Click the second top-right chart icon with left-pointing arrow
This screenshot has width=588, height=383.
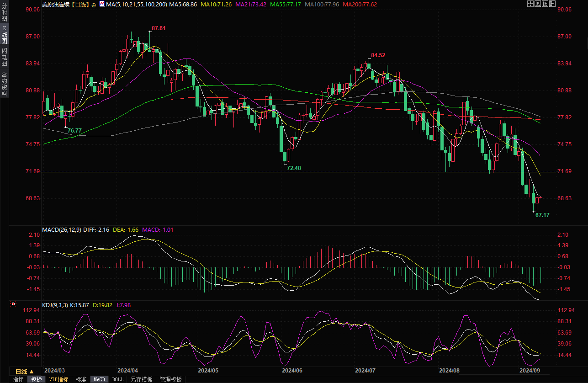(x=538, y=4)
